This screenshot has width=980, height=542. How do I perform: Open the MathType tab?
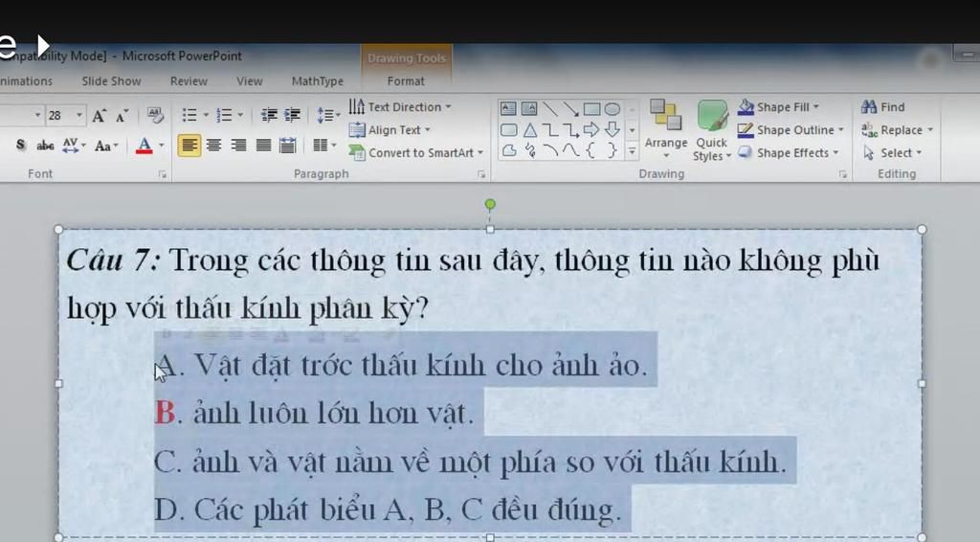318,81
